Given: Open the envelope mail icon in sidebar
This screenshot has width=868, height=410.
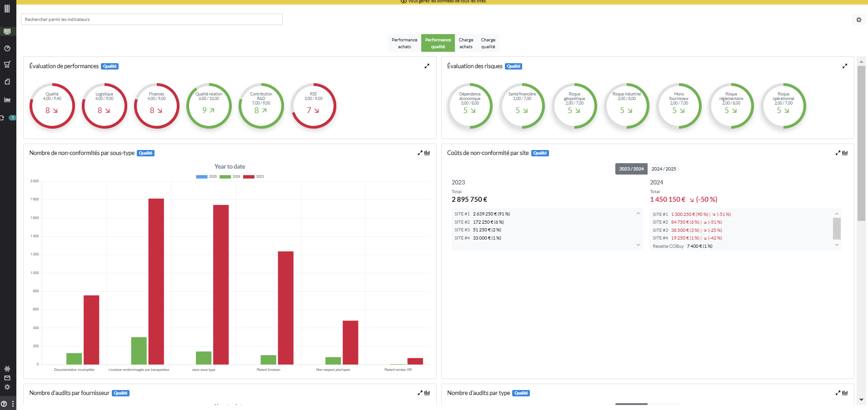Looking at the screenshot, I should (x=7, y=378).
